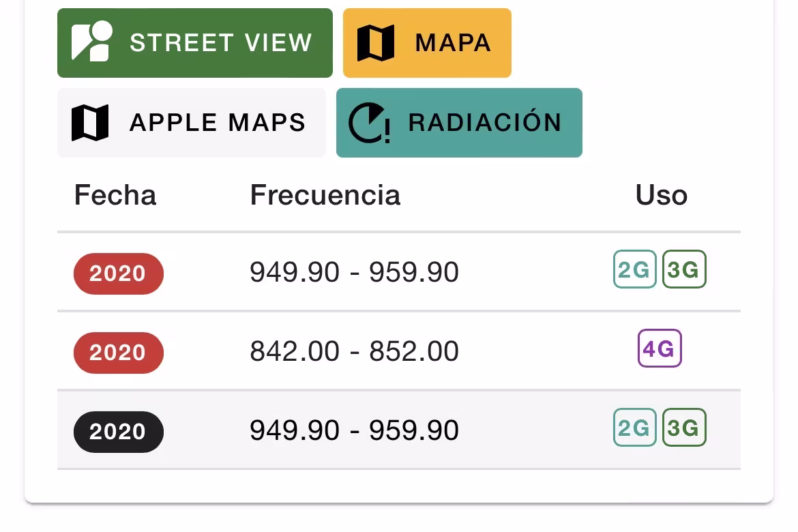Click the red 2020 chip beside 842.00

click(119, 353)
